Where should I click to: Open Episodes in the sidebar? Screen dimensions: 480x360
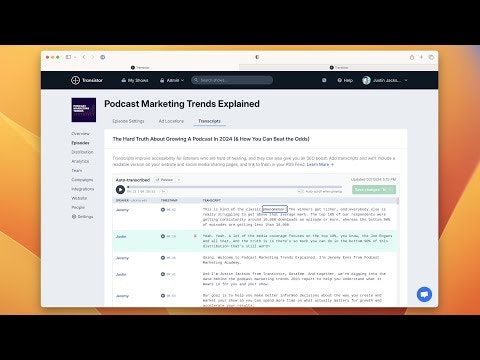pos(80,143)
